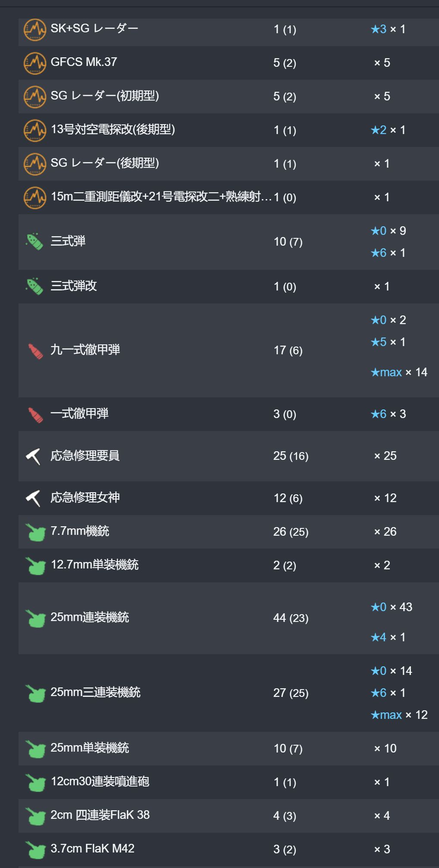Click the ★max × 14 entry for 九一式徹甲弾

(399, 372)
